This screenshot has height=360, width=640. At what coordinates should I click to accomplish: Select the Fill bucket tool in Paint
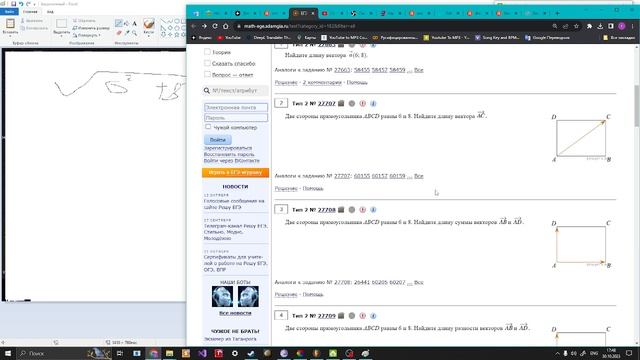coord(126,24)
